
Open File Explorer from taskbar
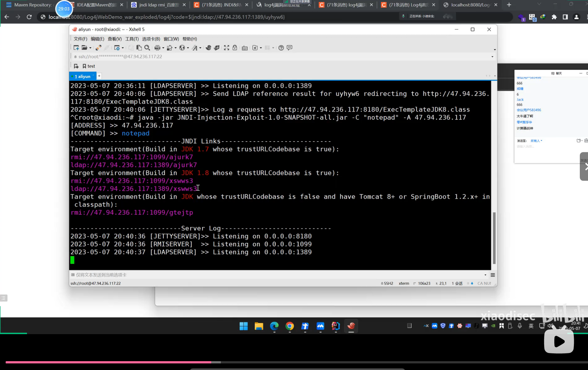pyautogui.click(x=259, y=326)
